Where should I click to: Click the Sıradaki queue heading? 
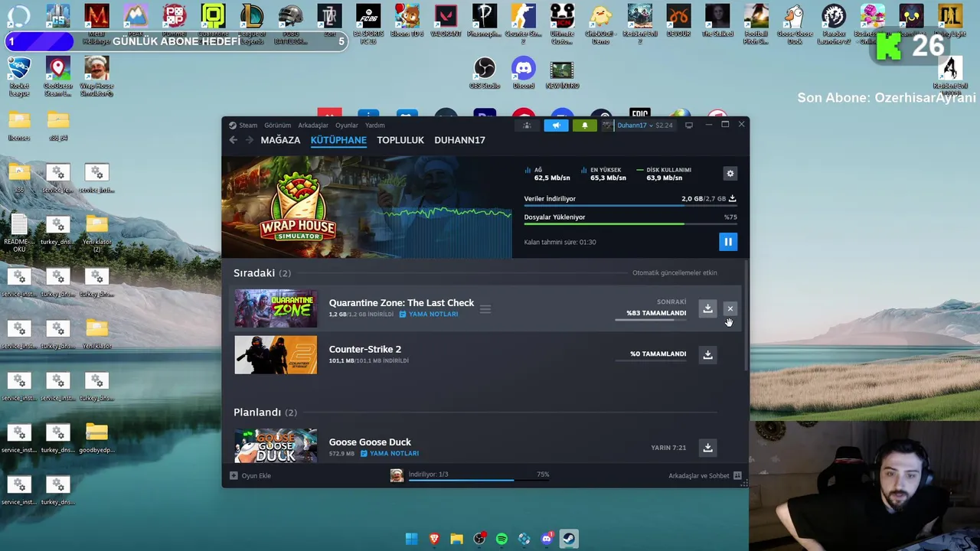(x=262, y=273)
